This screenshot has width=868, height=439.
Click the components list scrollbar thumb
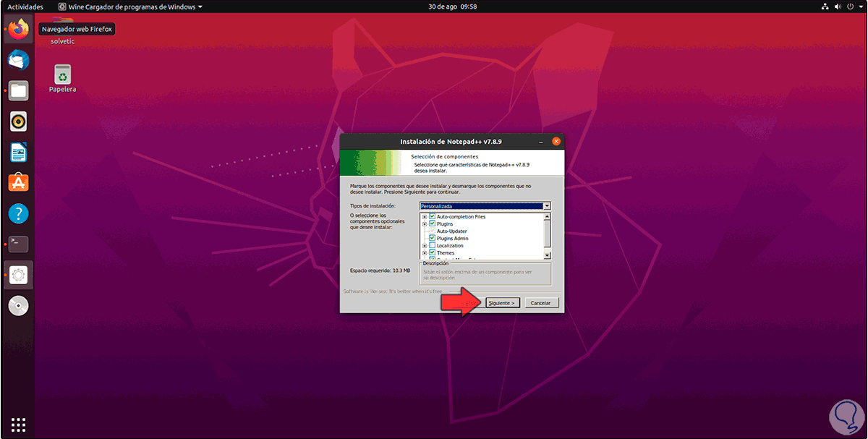(x=547, y=232)
